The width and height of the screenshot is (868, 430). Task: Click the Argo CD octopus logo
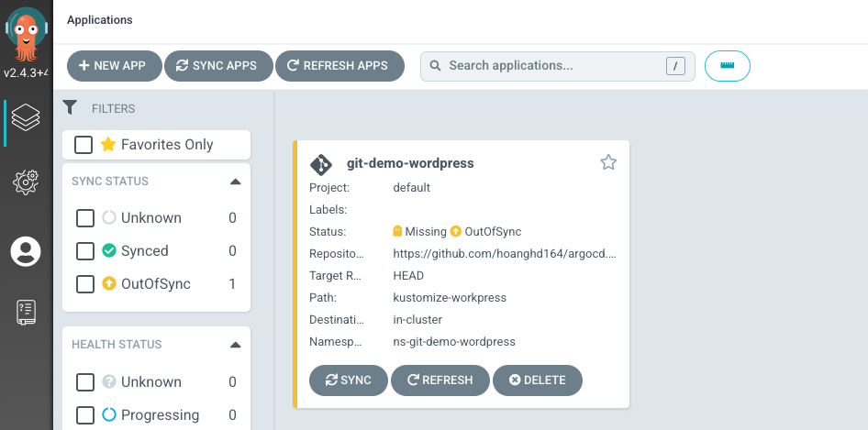[x=26, y=34]
